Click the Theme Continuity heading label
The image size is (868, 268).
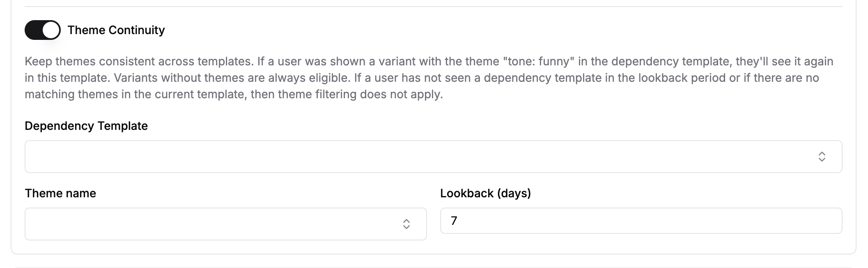coord(117,30)
